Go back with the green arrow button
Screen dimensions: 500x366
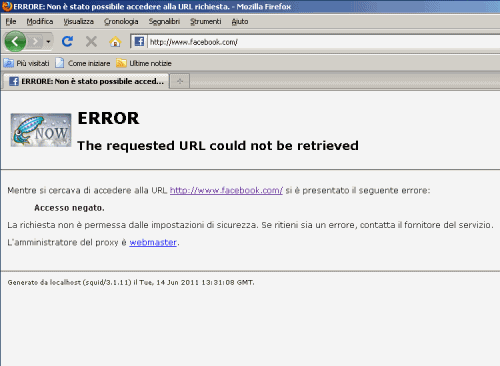[15, 41]
